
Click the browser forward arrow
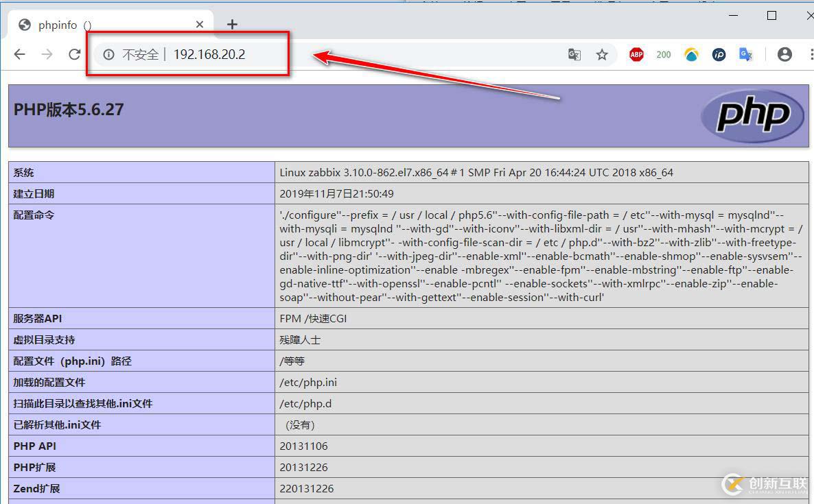(47, 54)
